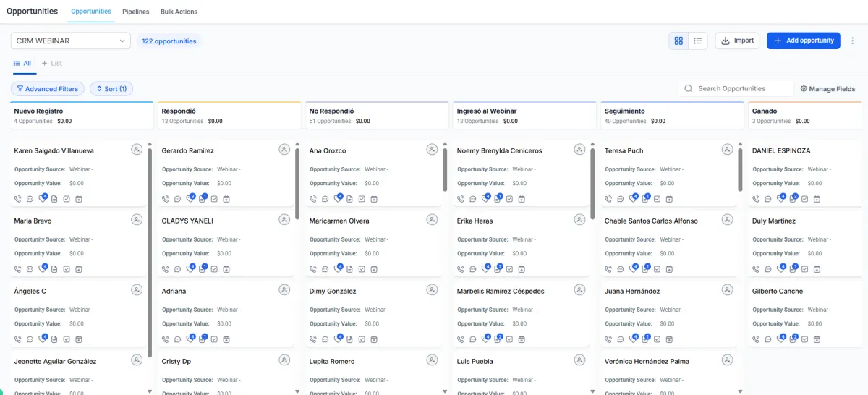Open conversation icon on Maria Bravo card
The image size is (868, 395).
30,269
